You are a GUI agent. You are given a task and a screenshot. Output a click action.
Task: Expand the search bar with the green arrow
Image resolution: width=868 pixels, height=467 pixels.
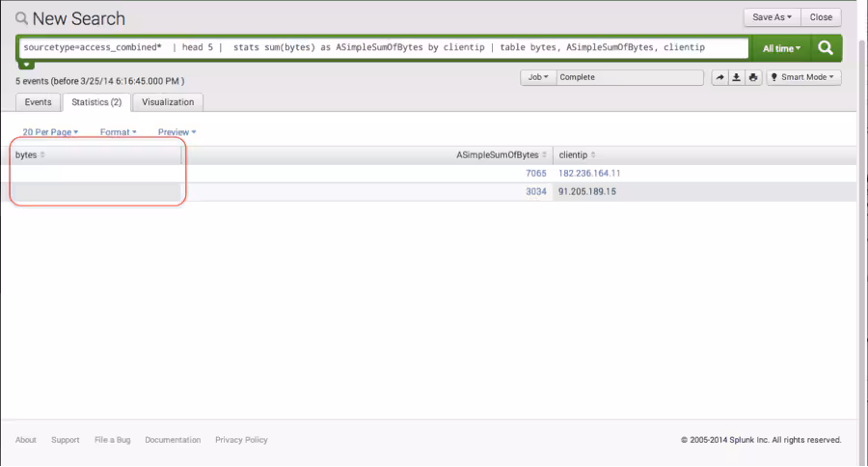[27, 65]
